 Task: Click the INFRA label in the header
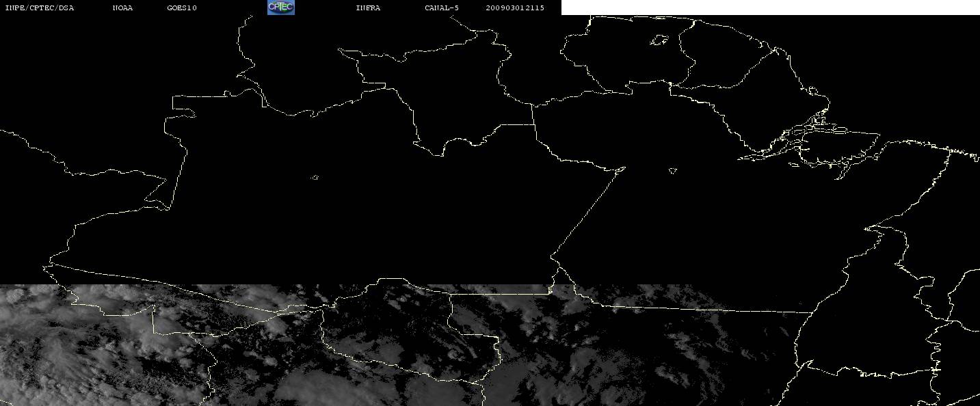click(x=368, y=8)
